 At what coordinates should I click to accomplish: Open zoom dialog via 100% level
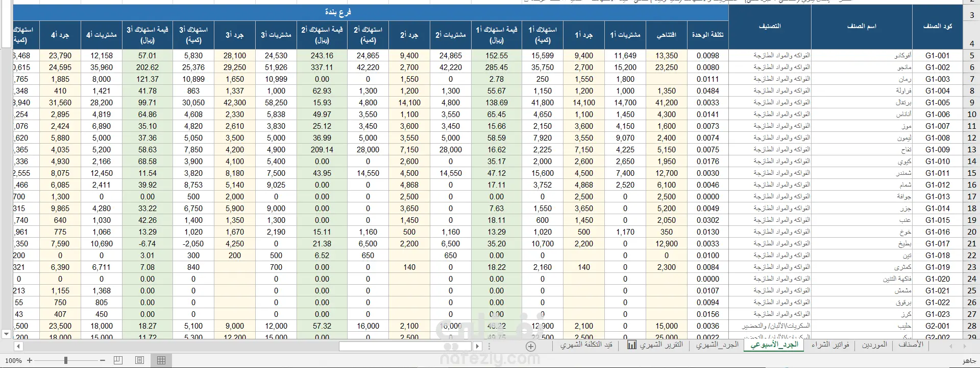point(13,360)
